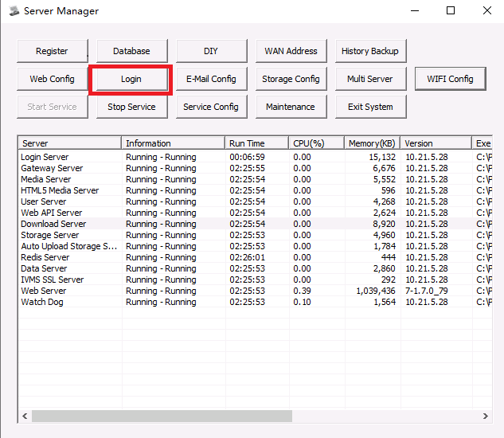Click memory value 15,132
Image resolution: width=504 pixels, height=438 pixels.
coord(382,157)
